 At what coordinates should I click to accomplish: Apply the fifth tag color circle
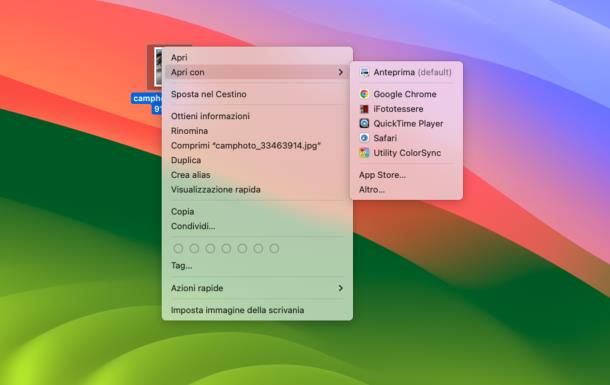pyautogui.click(x=242, y=248)
